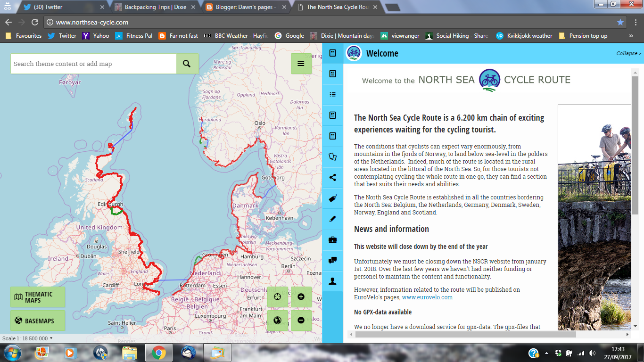644x362 pixels.
Task: Open the chat comments icon in the sidebar
Action: tap(332, 260)
